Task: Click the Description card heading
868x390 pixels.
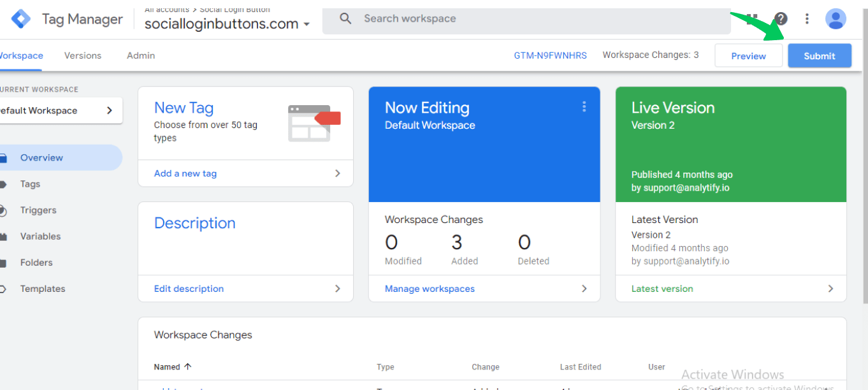Action: [x=194, y=223]
